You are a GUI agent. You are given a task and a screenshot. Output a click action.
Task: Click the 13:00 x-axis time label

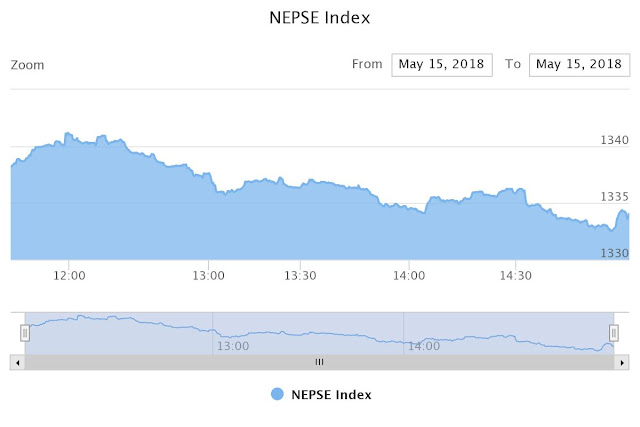tap(208, 276)
